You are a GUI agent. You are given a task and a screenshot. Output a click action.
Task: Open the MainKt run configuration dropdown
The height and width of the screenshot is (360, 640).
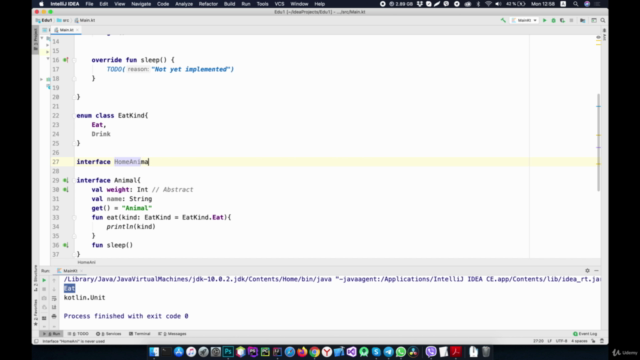524,20
